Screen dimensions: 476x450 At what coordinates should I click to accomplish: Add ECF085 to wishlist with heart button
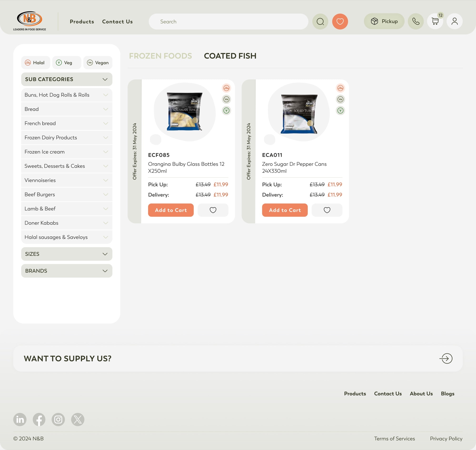(213, 210)
